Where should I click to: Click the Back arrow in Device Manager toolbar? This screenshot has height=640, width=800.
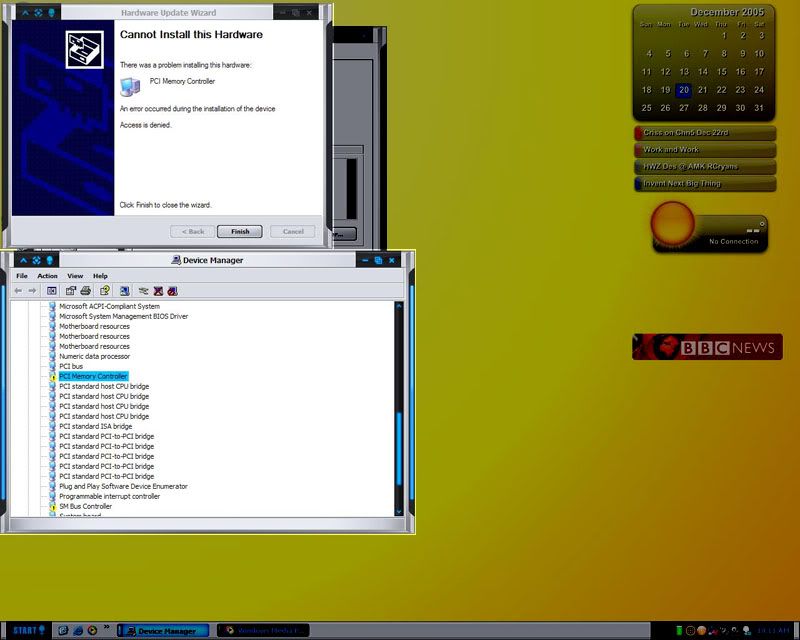pyautogui.click(x=18, y=291)
